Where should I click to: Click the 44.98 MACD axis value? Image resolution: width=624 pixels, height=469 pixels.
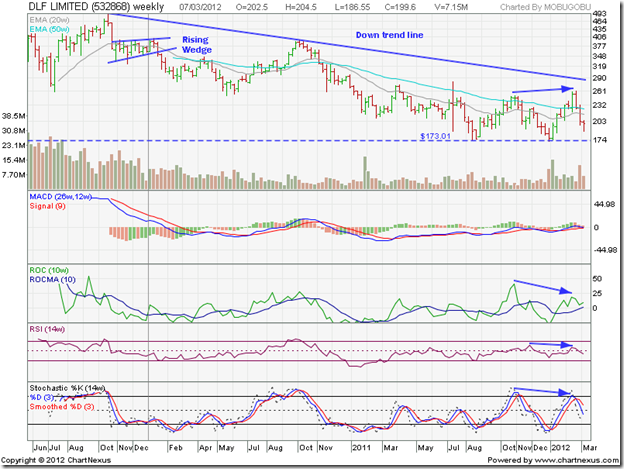(x=604, y=204)
